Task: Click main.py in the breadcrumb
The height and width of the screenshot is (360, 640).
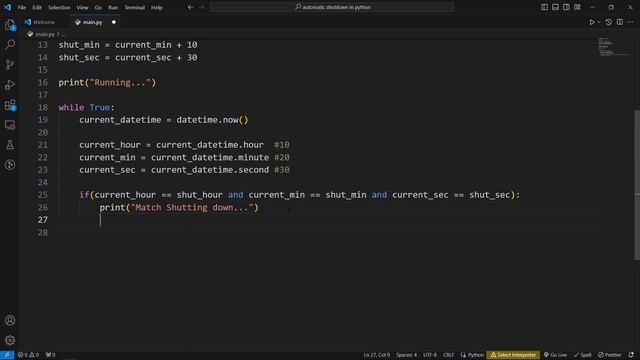Action: 44,34
